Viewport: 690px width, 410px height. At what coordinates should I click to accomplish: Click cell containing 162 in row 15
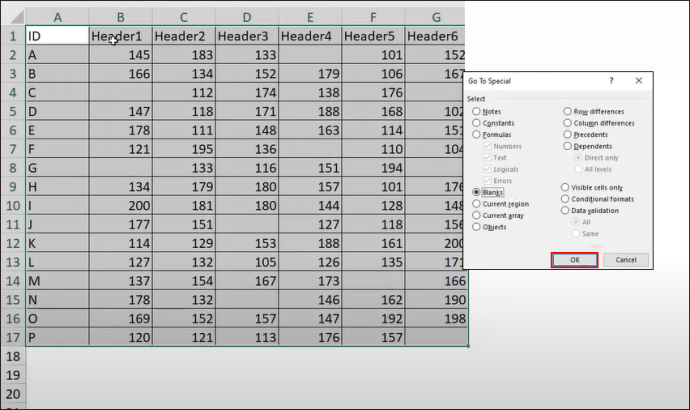click(x=373, y=300)
